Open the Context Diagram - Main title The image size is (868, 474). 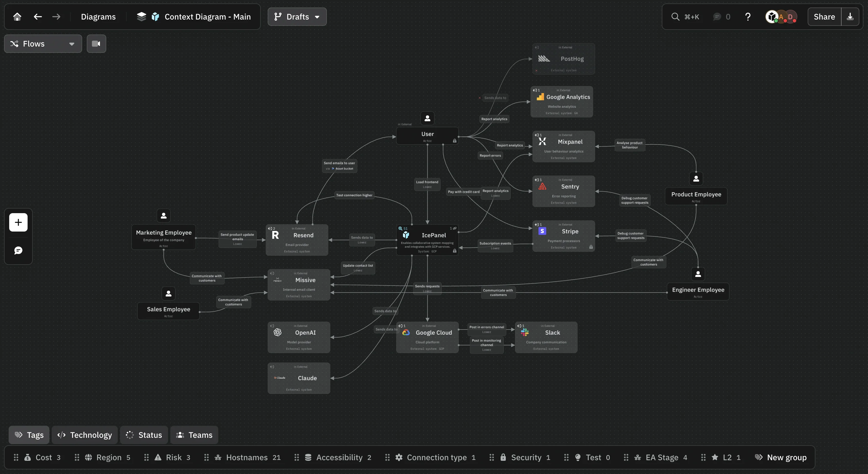(208, 17)
